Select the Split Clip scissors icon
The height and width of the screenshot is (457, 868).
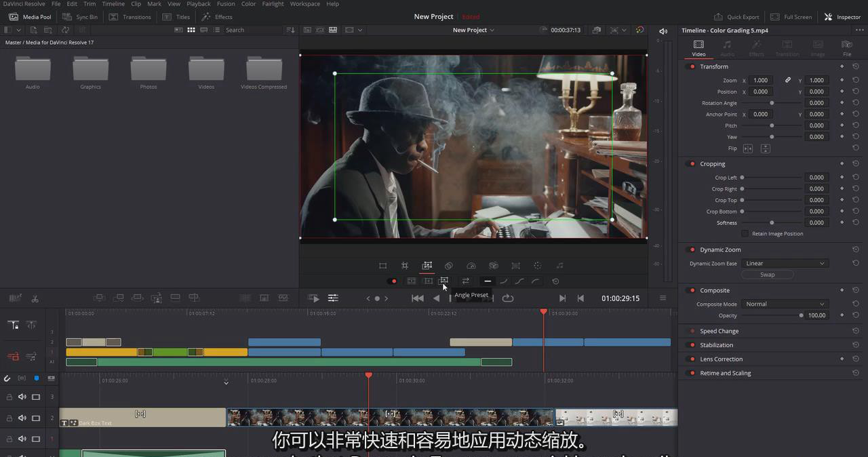(35, 298)
